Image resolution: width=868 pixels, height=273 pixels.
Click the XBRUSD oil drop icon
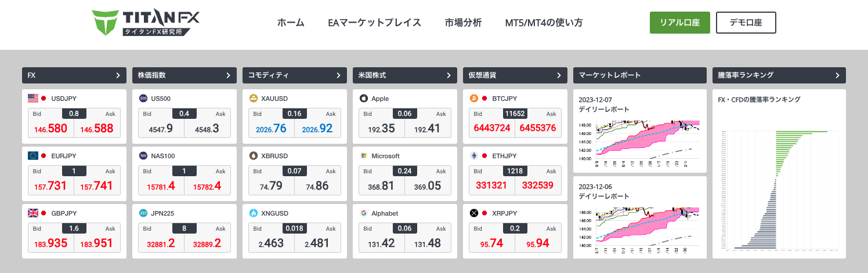[x=254, y=156]
